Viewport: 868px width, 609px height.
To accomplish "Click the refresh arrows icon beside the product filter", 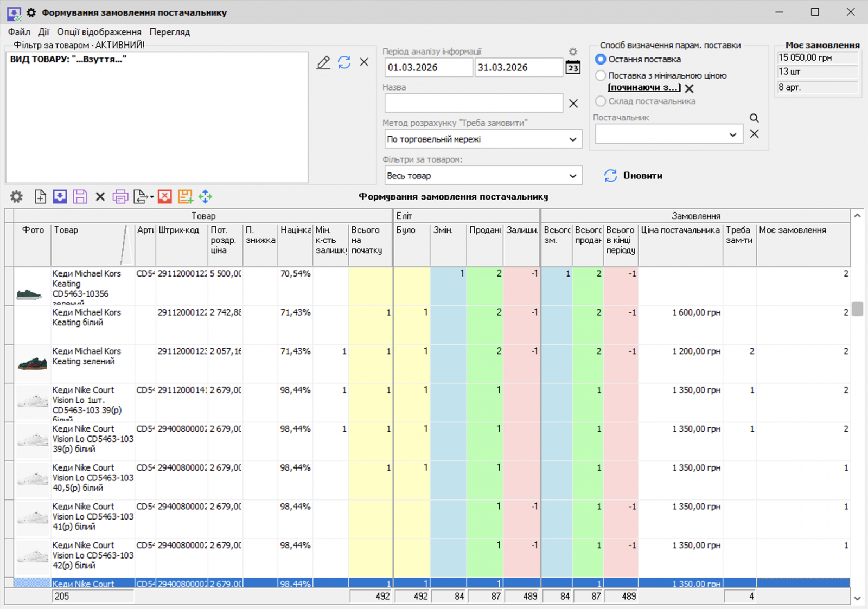I will click(x=344, y=62).
